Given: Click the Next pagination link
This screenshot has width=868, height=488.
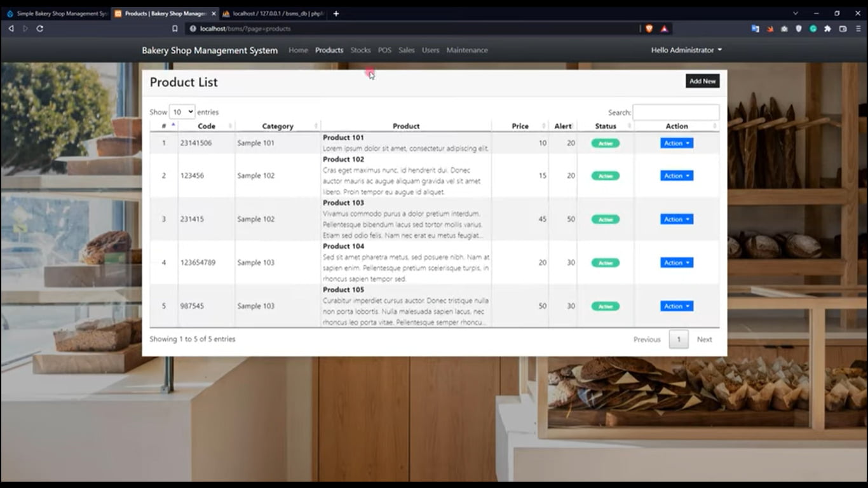Looking at the screenshot, I should click(704, 339).
